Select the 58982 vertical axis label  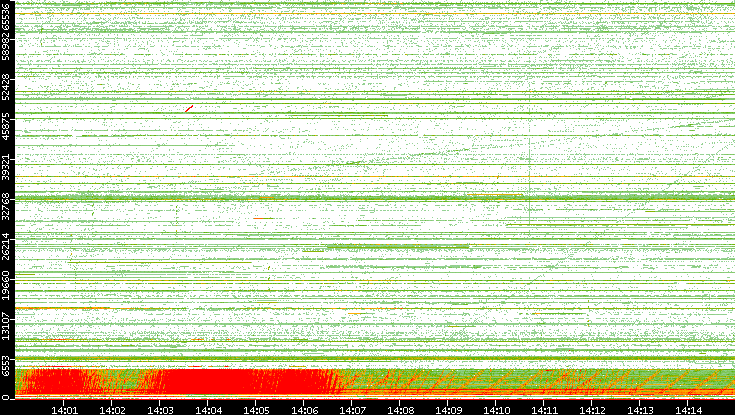pyautogui.click(x=7, y=51)
